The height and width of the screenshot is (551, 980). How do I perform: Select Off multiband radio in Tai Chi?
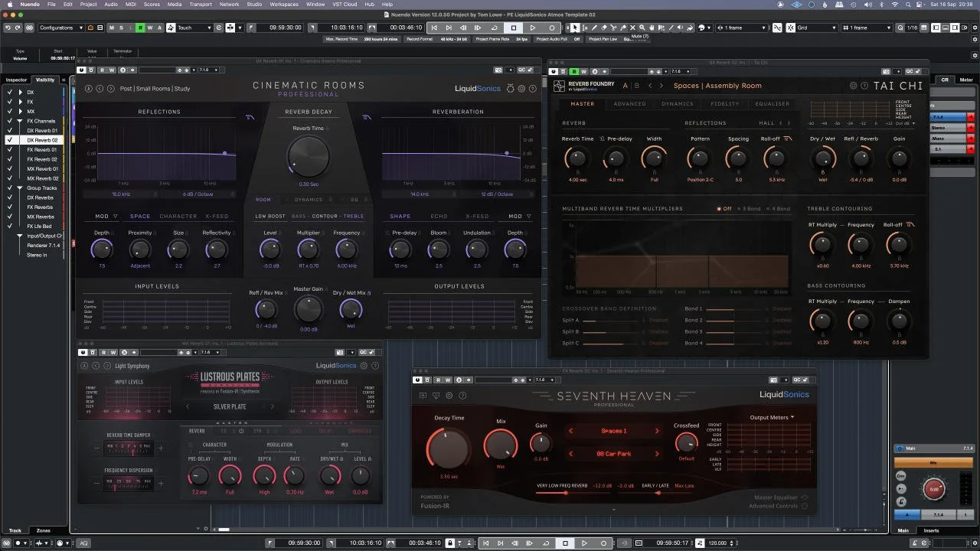click(x=724, y=209)
